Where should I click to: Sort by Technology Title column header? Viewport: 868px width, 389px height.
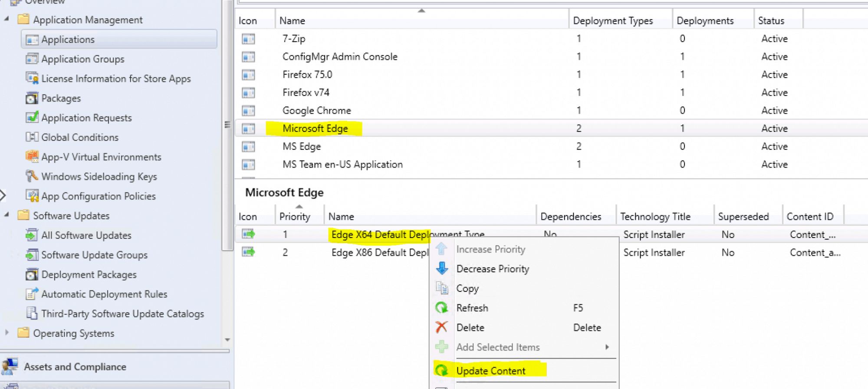pos(665,216)
